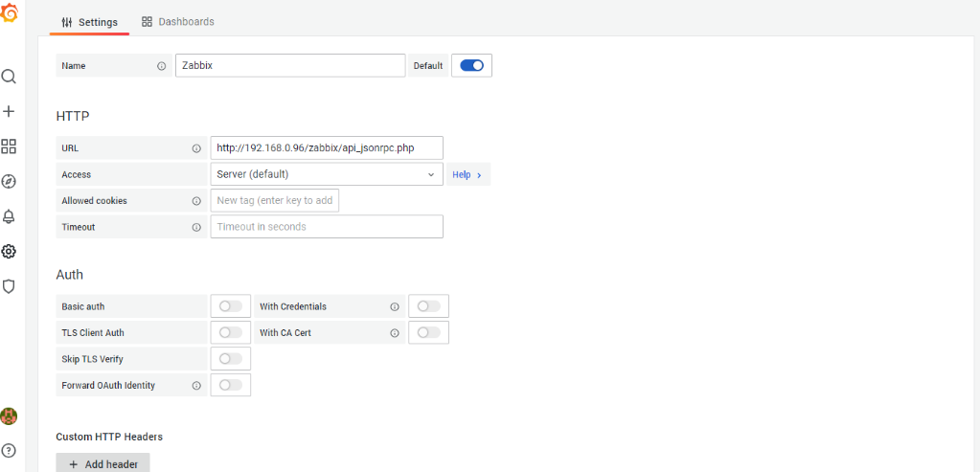This screenshot has width=980, height=472.
Task: Enable the With Credentials toggle
Action: [429, 306]
